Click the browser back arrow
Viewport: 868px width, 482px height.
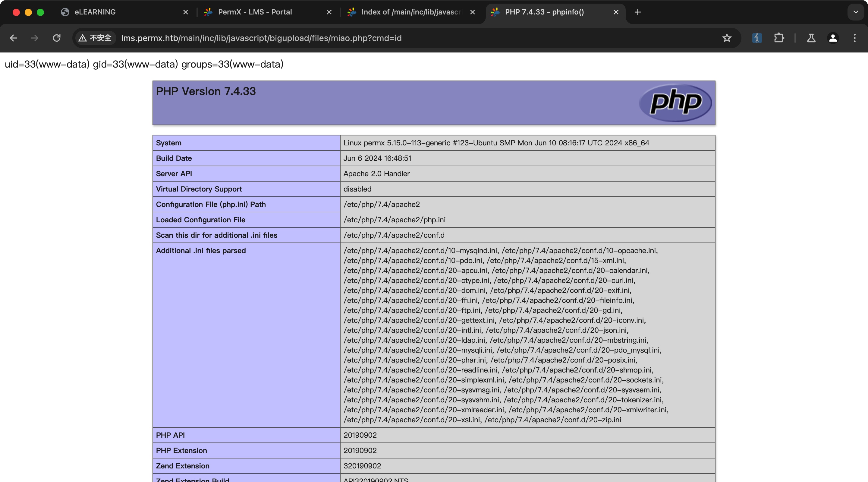tap(14, 38)
